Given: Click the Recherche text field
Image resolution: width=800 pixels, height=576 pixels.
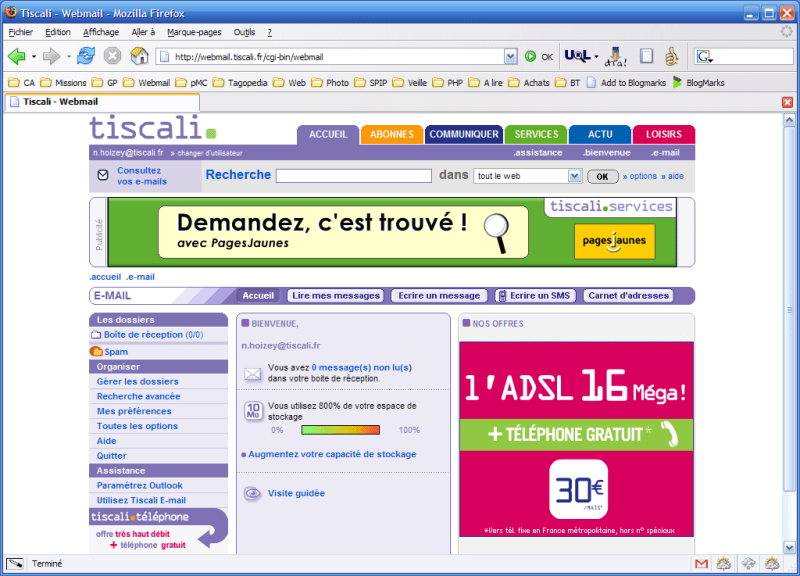Looking at the screenshot, I should pos(354,176).
